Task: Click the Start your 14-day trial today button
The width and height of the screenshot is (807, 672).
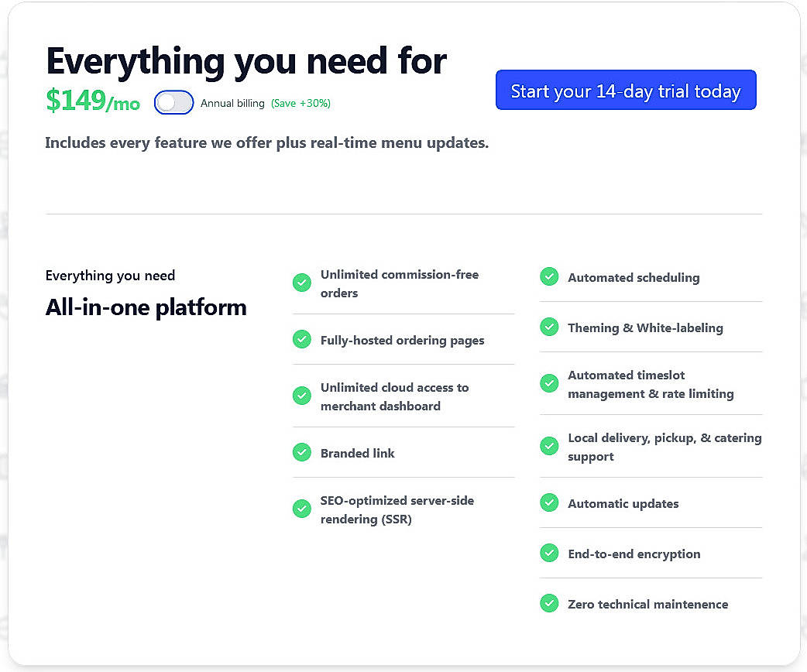Action: (625, 91)
